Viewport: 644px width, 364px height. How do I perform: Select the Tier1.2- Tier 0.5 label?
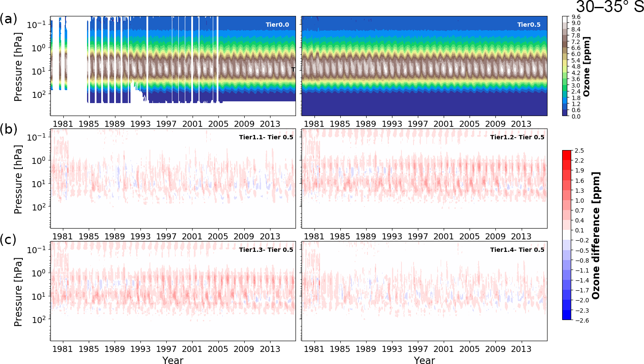[x=517, y=137]
